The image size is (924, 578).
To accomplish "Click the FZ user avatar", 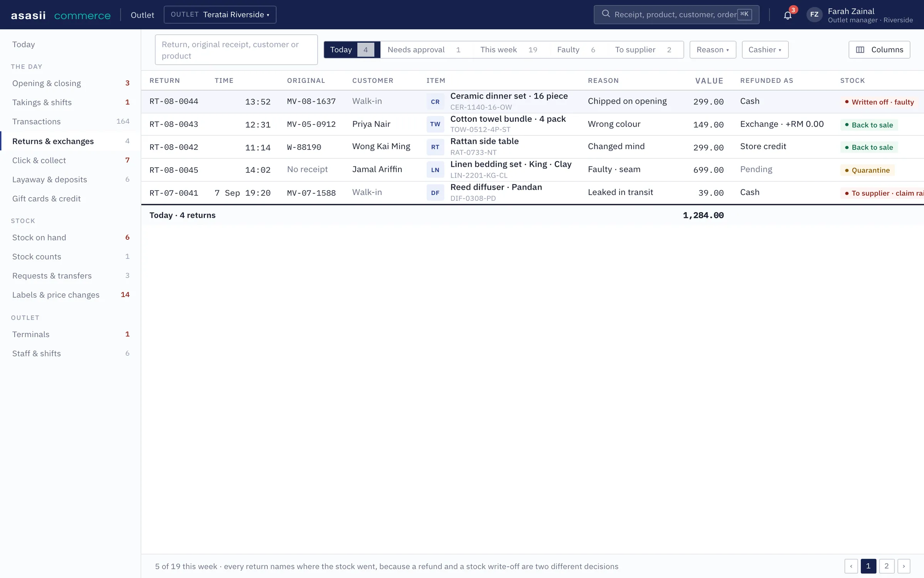I will [814, 15].
